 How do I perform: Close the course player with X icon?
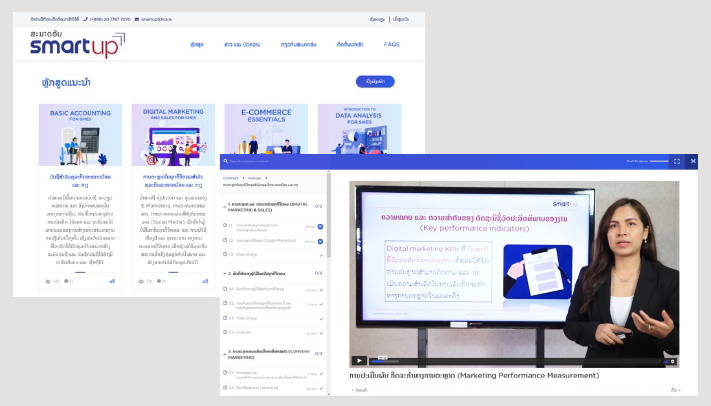click(693, 161)
